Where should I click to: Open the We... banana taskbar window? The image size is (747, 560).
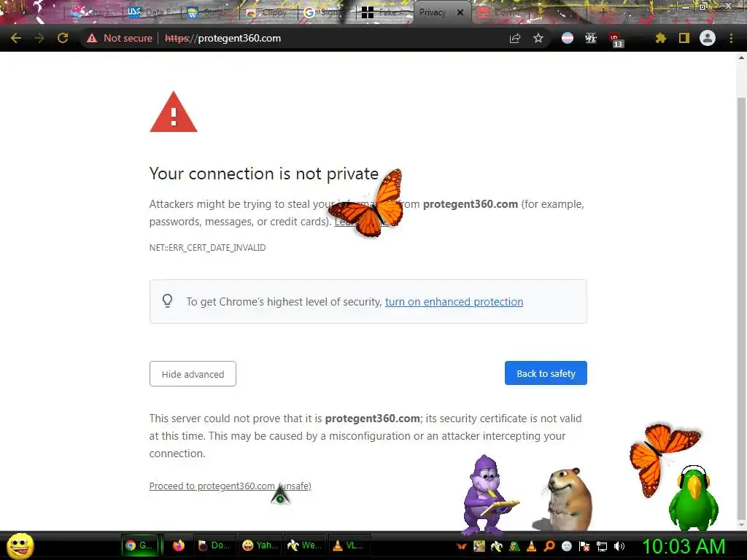pyautogui.click(x=305, y=545)
